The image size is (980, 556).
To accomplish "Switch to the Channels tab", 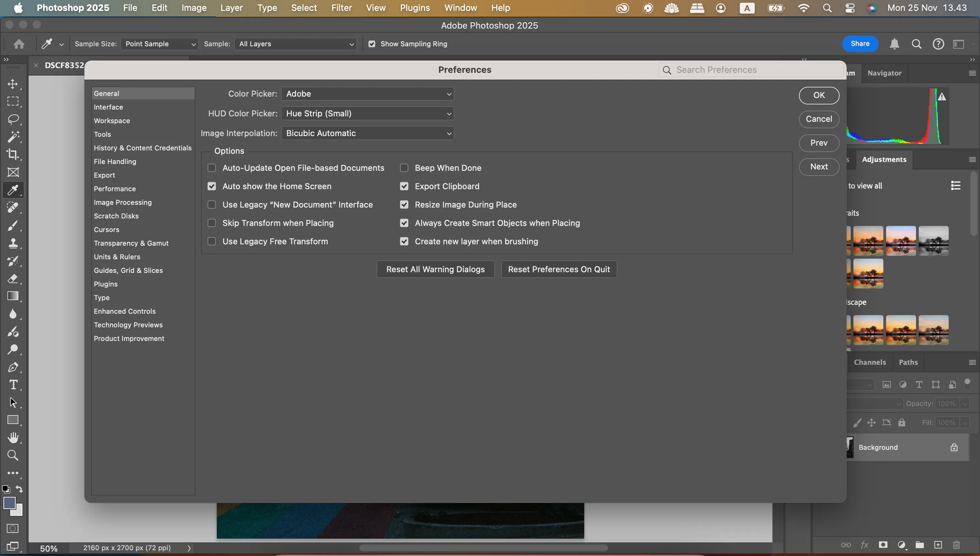I will [870, 362].
